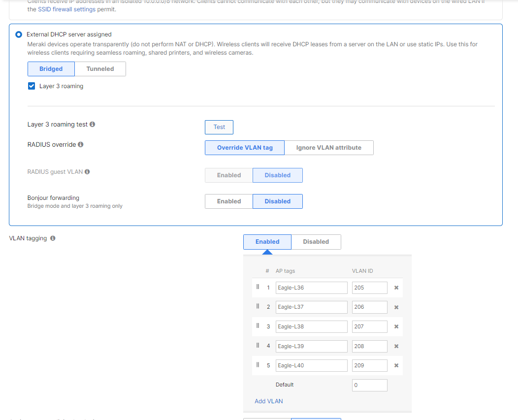Remove the Eagle-L39 VLAN entry

pyautogui.click(x=396, y=346)
